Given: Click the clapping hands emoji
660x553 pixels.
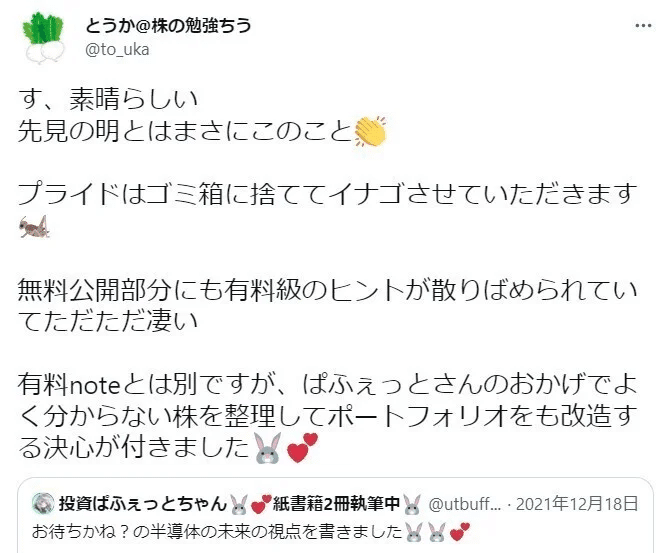Looking at the screenshot, I should (370, 132).
